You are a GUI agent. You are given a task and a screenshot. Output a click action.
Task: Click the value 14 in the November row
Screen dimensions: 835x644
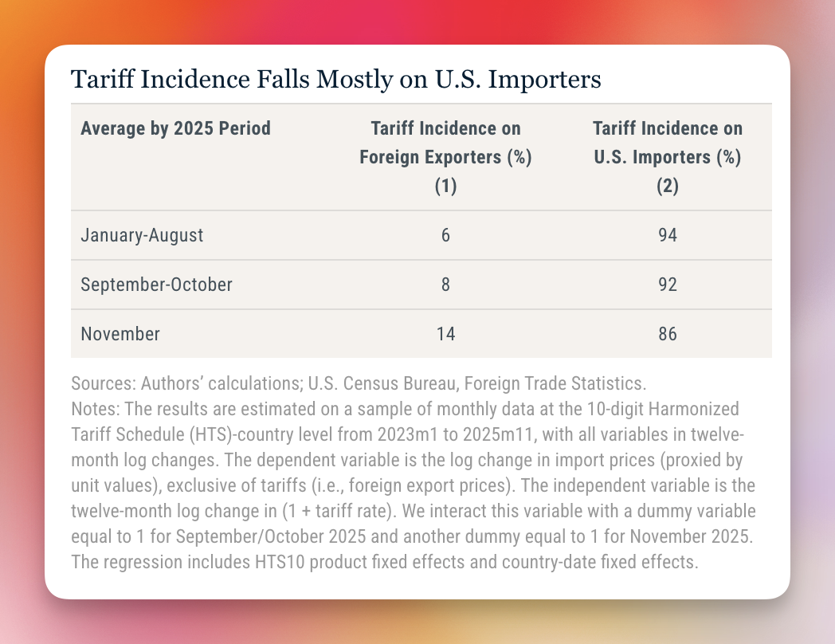coord(445,333)
